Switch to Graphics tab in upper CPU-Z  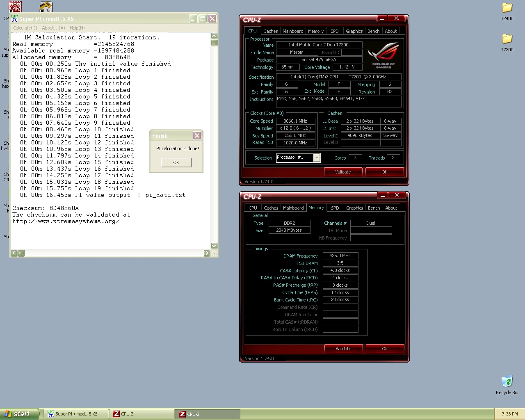354,31
